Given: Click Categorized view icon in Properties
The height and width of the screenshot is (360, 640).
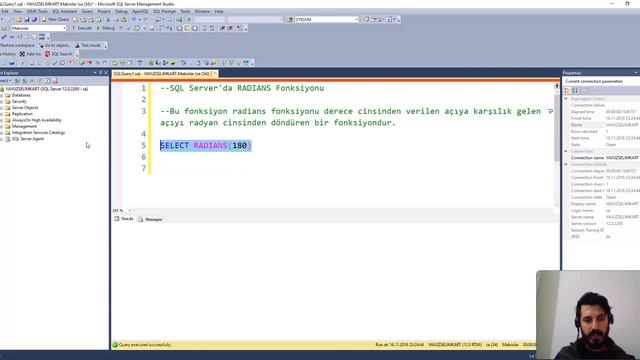Looking at the screenshot, I should [x=567, y=90].
